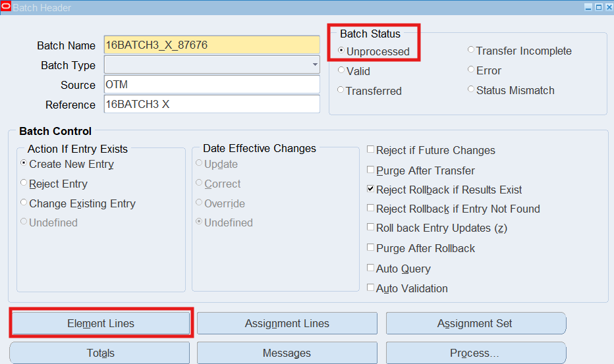614x364 pixels.
Task: Uncheck Reject Rollback if Results Exist
Action: tap(371, 190)
